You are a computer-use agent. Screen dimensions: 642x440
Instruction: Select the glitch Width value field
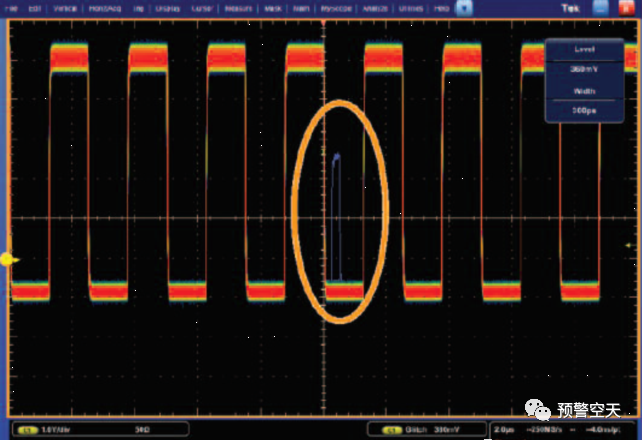(584, 111)
